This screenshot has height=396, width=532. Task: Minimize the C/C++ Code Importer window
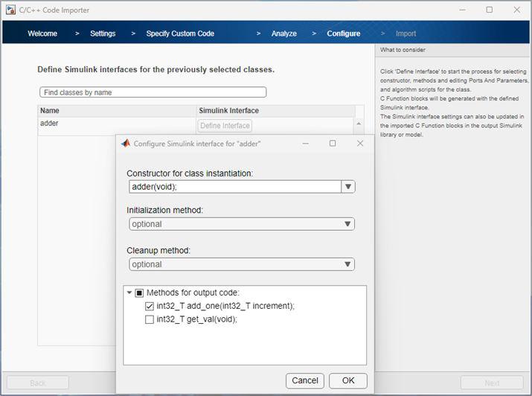pyautogui.click(x=461, y=10)
